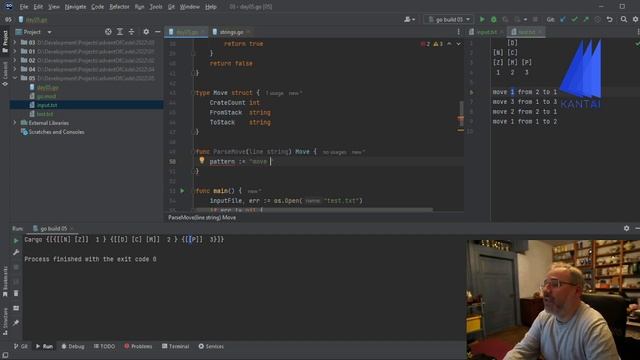
Task: Select day05.go in the project tree
Action: pos(47,87)
